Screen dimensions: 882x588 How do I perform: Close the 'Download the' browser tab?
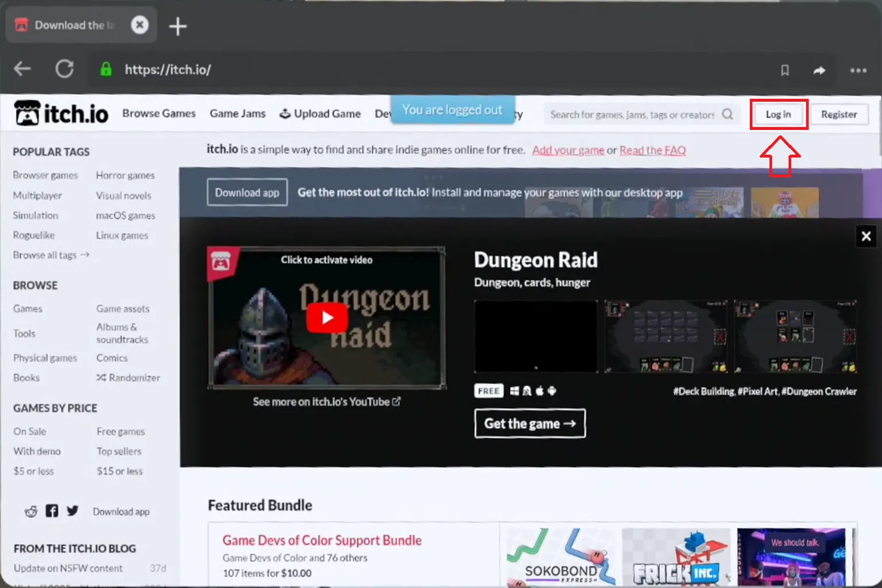140,25
